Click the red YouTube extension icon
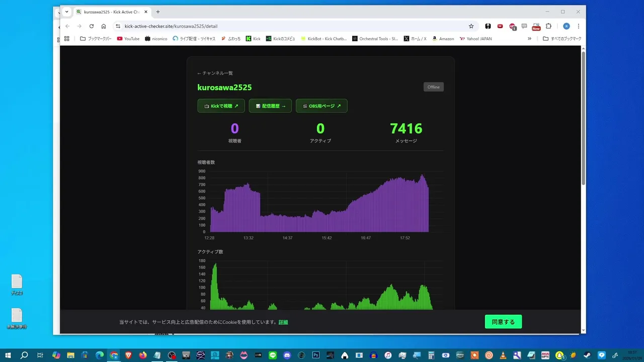The height and width of the screenshot is (362, 644). pos(500,26)
